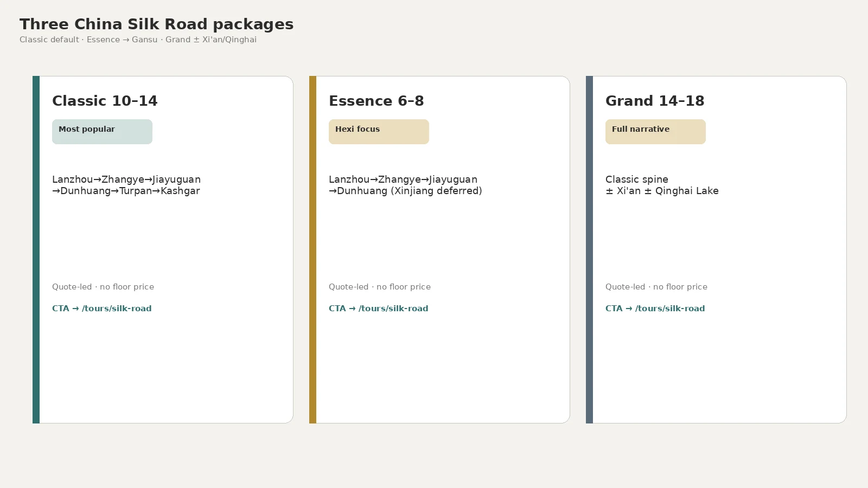Click 'Quote-led · no floor price' in Grand card
The image size is (868, 488).
coord(656,287)
